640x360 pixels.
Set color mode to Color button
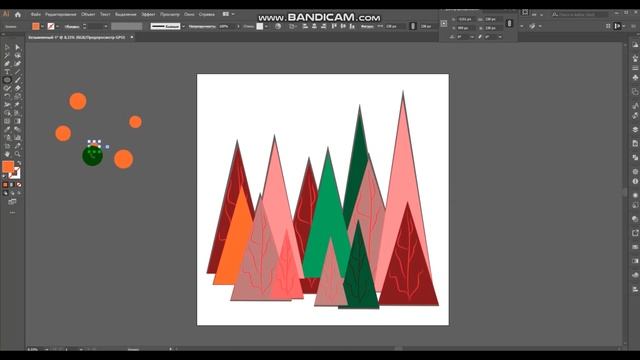pyautogui.click(x=5, y=185)
